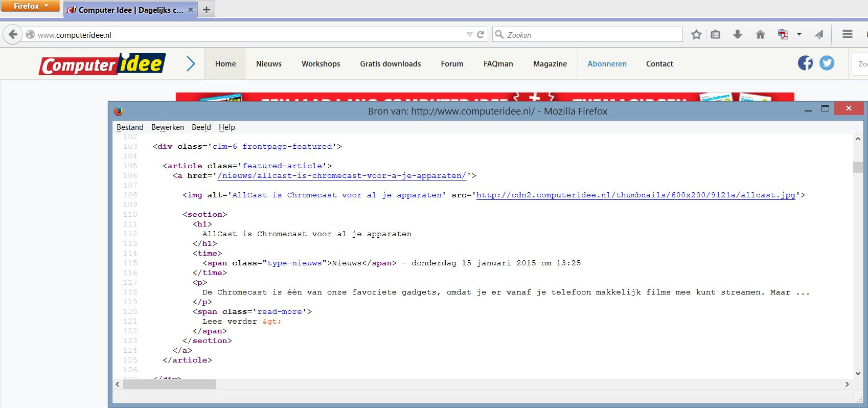The width and height of the screenshot is (868, 408).
Task: Open Computer Idee Facebook page icon
Action: point(805,63)
